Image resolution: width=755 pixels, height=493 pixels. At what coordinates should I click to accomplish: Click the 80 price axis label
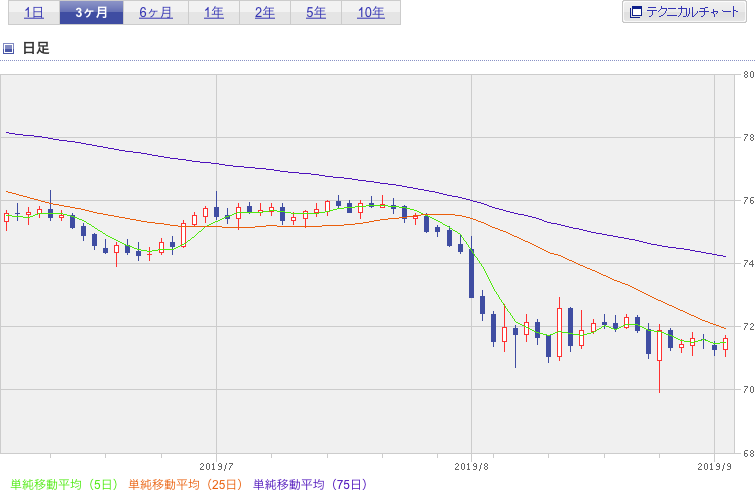(748, 75)
